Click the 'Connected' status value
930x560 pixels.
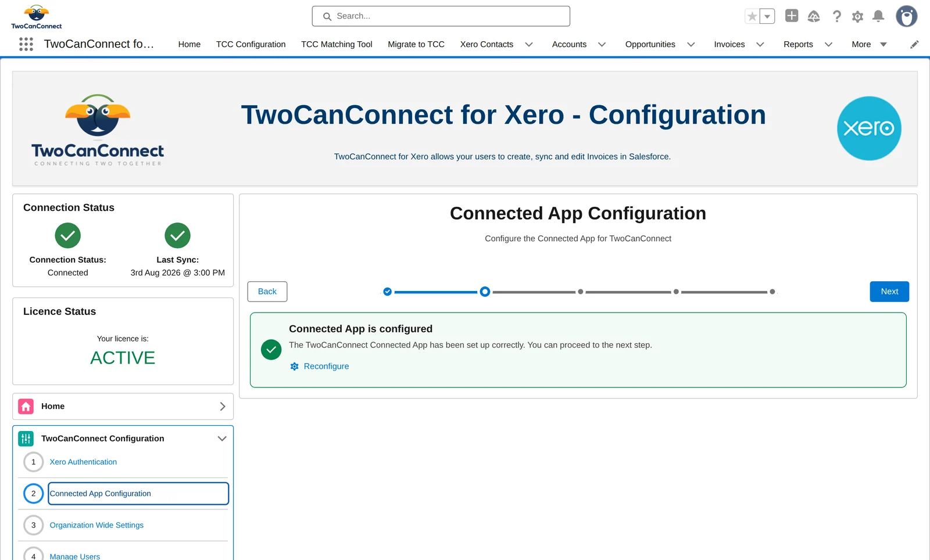click(67, 272)
